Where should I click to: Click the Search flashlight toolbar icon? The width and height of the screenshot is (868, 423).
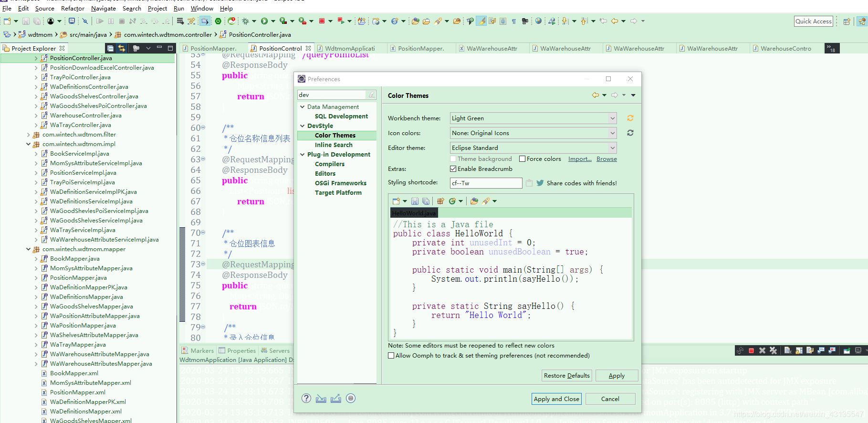tap(438, 21)
